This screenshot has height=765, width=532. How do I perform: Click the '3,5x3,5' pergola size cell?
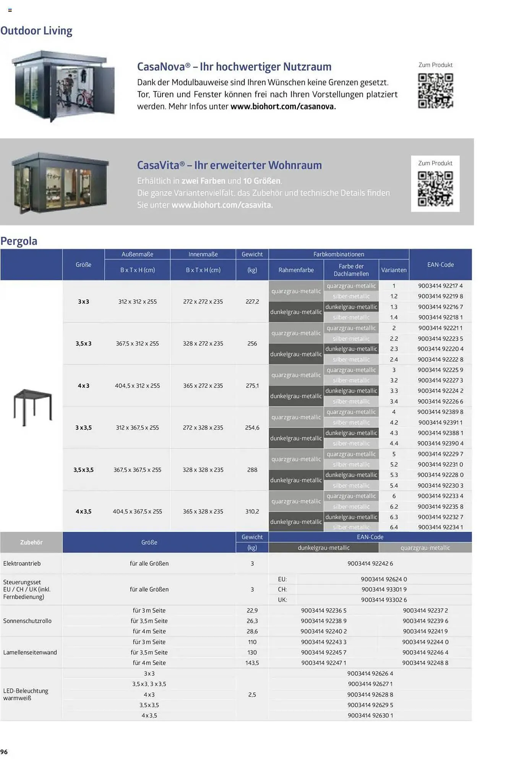[x=83, y=470]
